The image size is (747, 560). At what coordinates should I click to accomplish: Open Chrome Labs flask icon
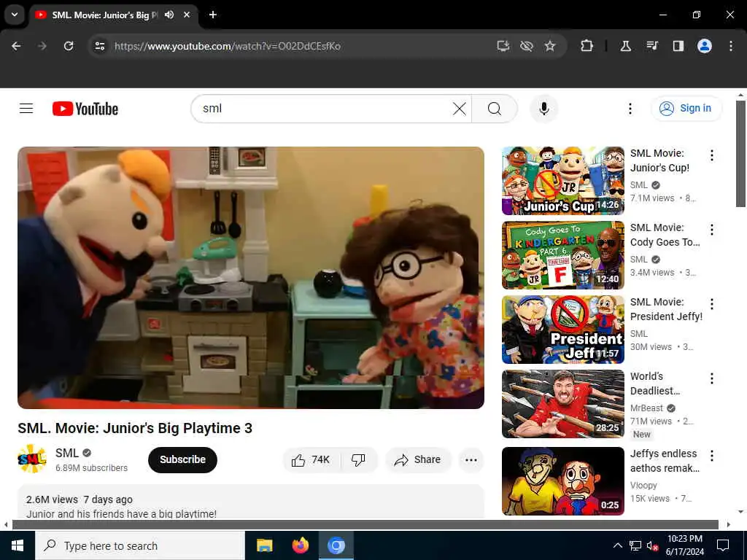[625, 46]
